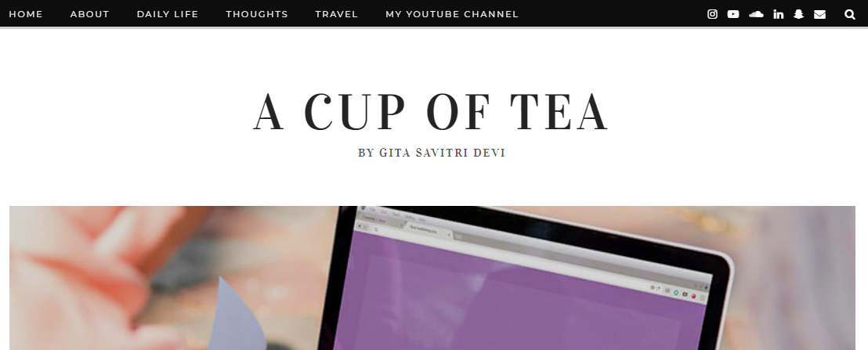Visit the SoundCloud icon link

(x=756, y=14)
